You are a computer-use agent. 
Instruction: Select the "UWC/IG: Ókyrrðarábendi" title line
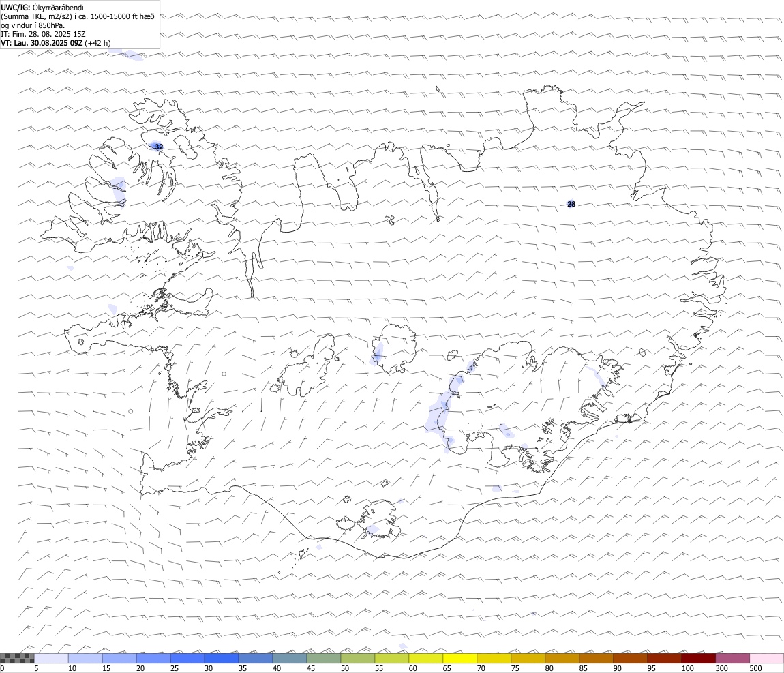[x=42, y=8]
